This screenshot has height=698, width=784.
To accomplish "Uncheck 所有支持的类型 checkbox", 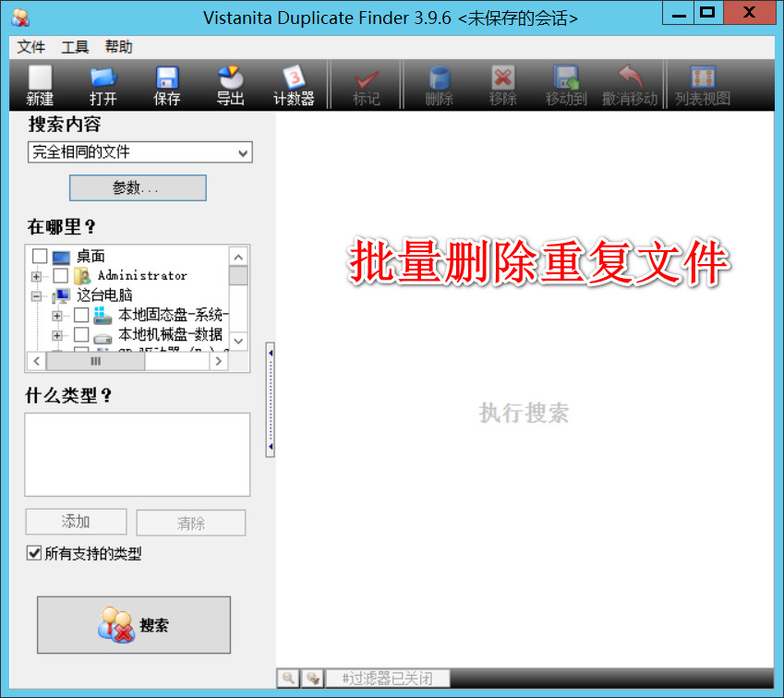I will 34,553.
